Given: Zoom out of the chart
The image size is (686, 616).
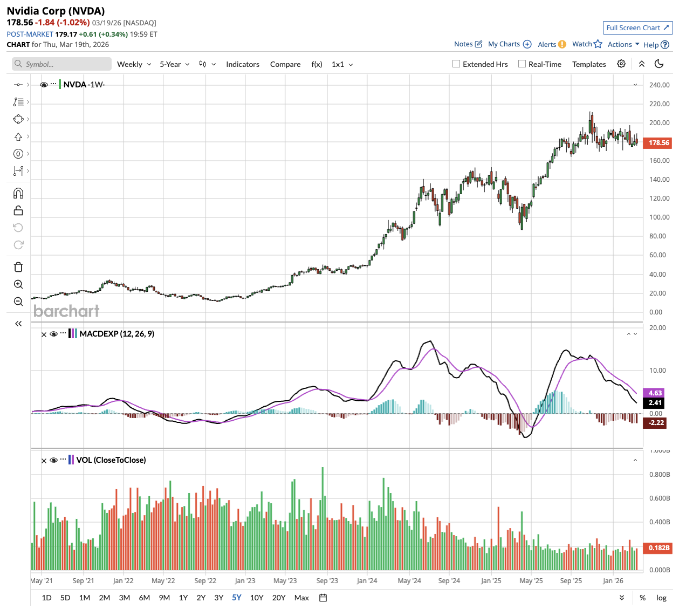Looking at the screenshot, I should (18, 302).
